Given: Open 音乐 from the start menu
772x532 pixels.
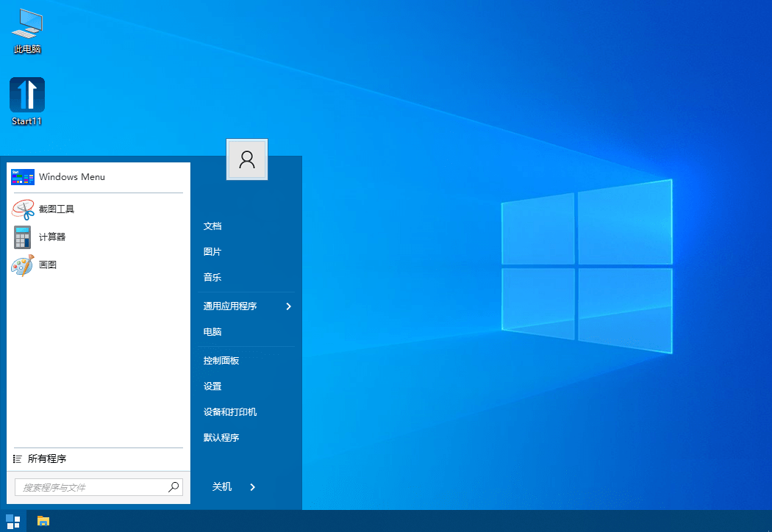Looking at the screenshot, I should (x=212, y=277).
